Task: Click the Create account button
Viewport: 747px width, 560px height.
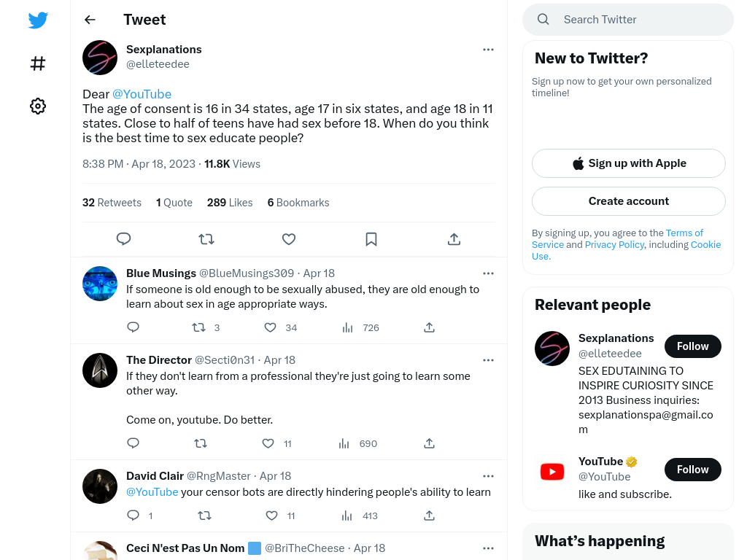Action: [x=629, y=201]
